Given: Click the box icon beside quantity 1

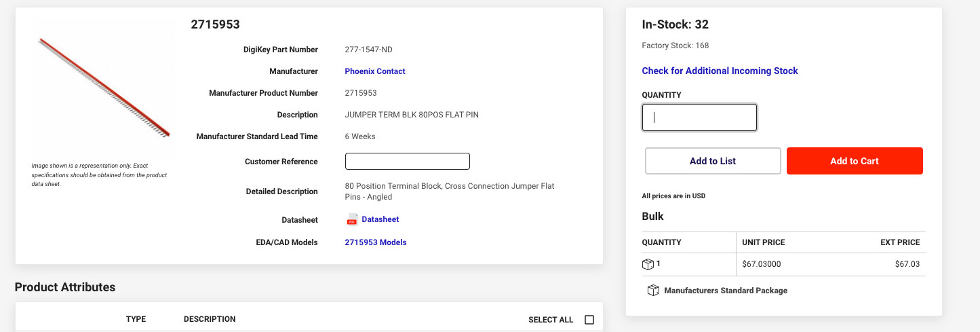Looking at the screenshot, I should (648, 264).
